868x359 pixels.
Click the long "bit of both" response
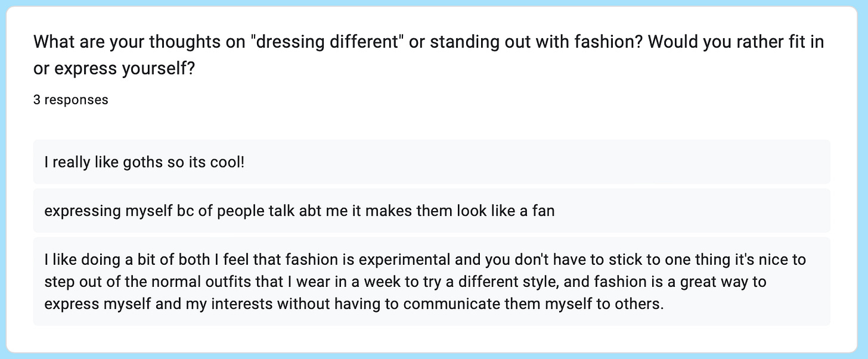[x=432, y=281]
